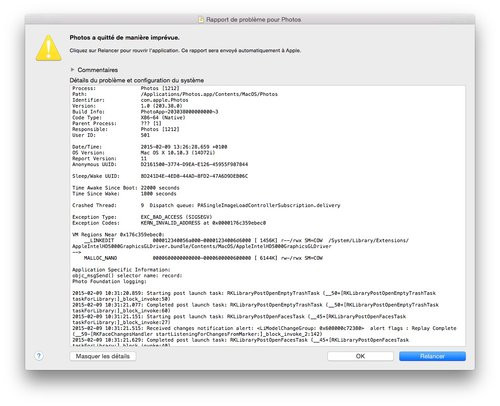
Task: Click the 'Build Info:' line
Action: click(x=145, y=112)
